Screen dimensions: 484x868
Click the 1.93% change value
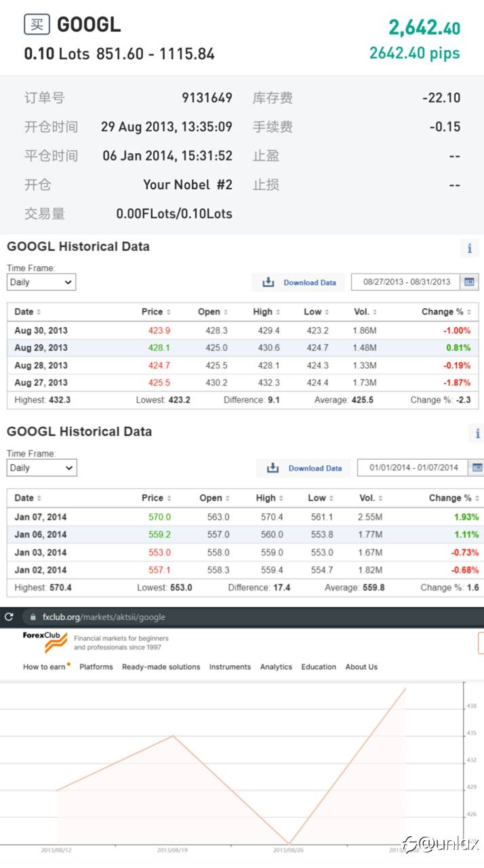(x=466, y=517)
